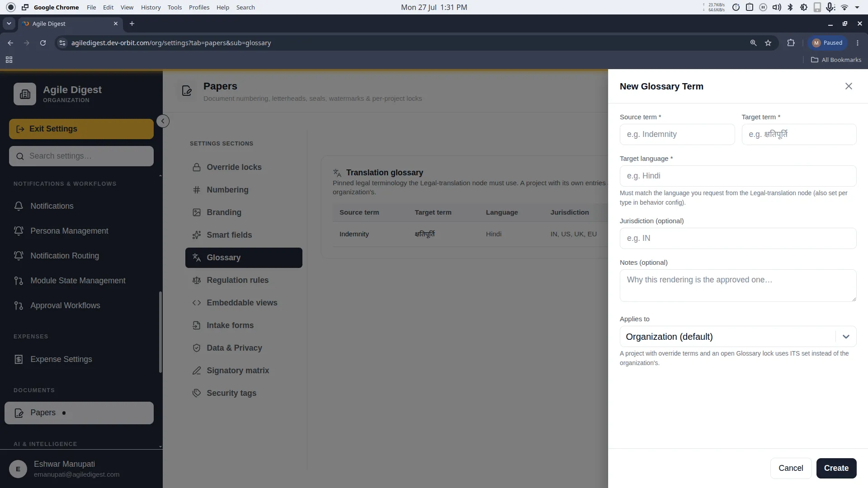Image resolution: width=868 pixels, height=488 pixels.
Task: Click the Security tags tag icon
Action: (x=197, y=393)
